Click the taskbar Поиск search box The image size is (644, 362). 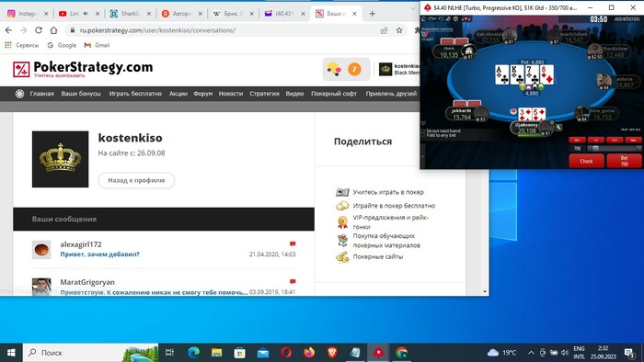click(90, 353)
